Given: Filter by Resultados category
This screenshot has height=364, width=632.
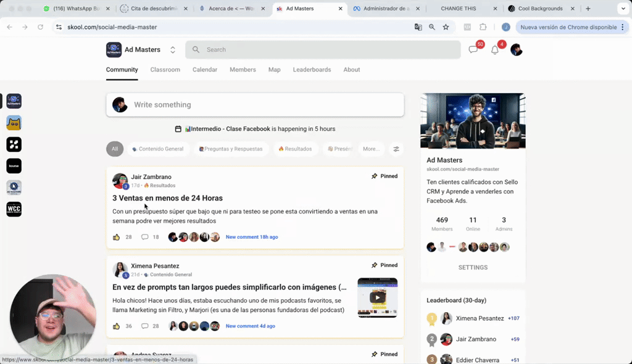Looking at the screenshot, I should 295,149.
